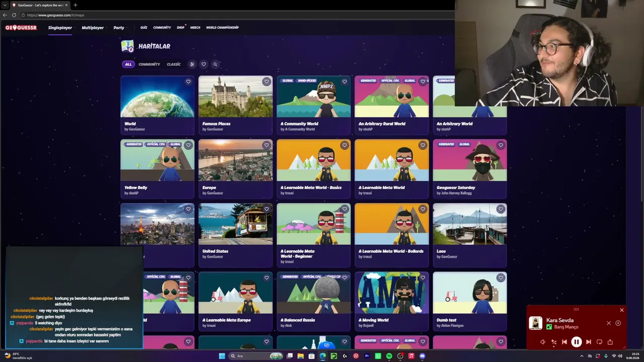Favorite the Dumb test map
The height and width of the screenshot is (362, 644).
click(x=501, y=278)
